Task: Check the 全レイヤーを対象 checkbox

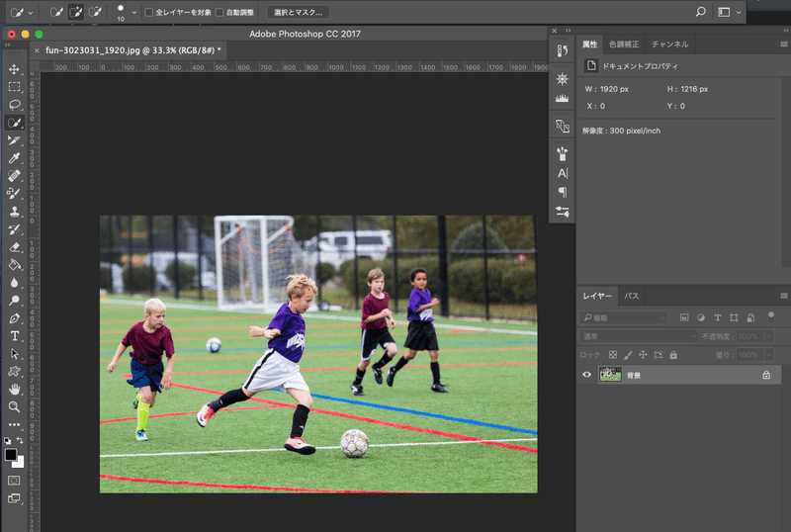Action: (x=149, y=12)
